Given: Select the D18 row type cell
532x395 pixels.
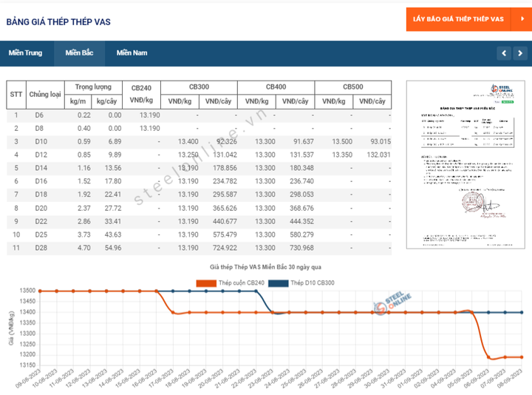Looking at the screenshot, I should [x=41, y=195].
